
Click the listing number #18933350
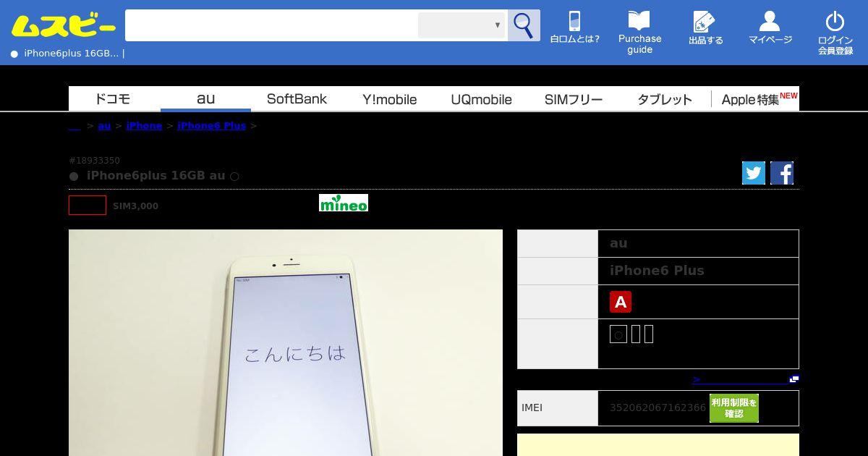point(95,161)
